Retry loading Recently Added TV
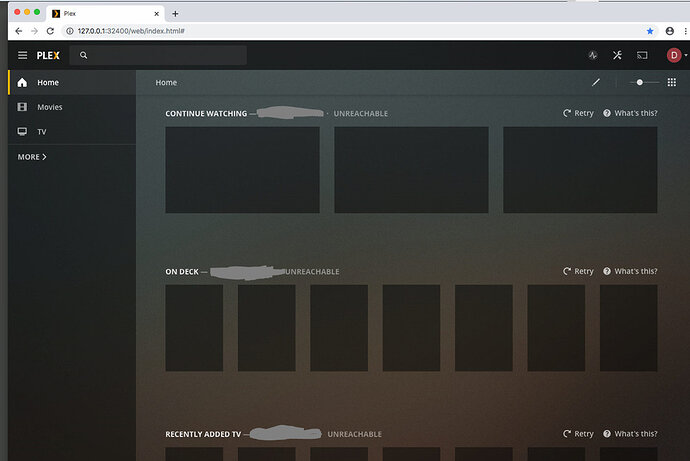The image size is (690, 461). 578,434
